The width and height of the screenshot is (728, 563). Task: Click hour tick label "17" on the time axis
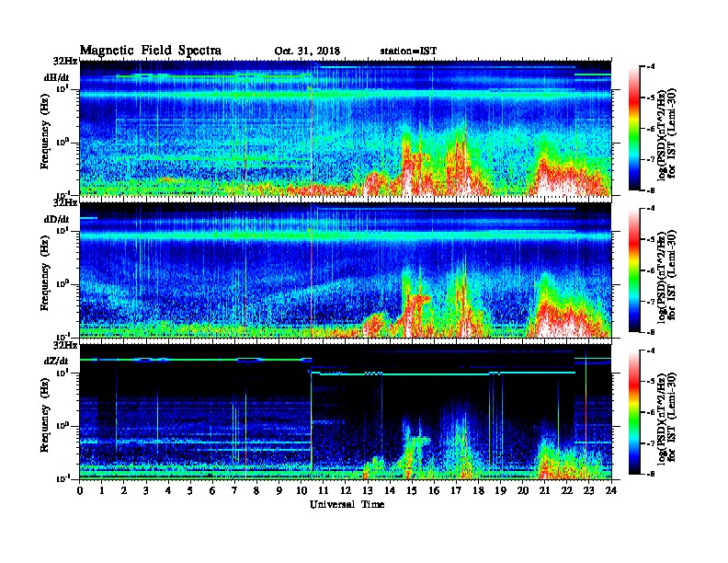coord(456,490)
